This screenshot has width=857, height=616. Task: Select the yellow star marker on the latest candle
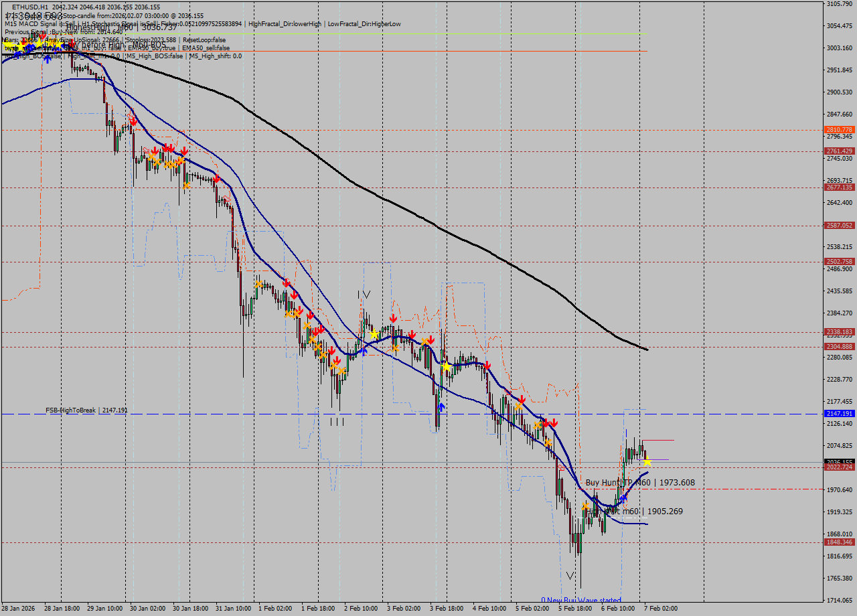[647, 462]
